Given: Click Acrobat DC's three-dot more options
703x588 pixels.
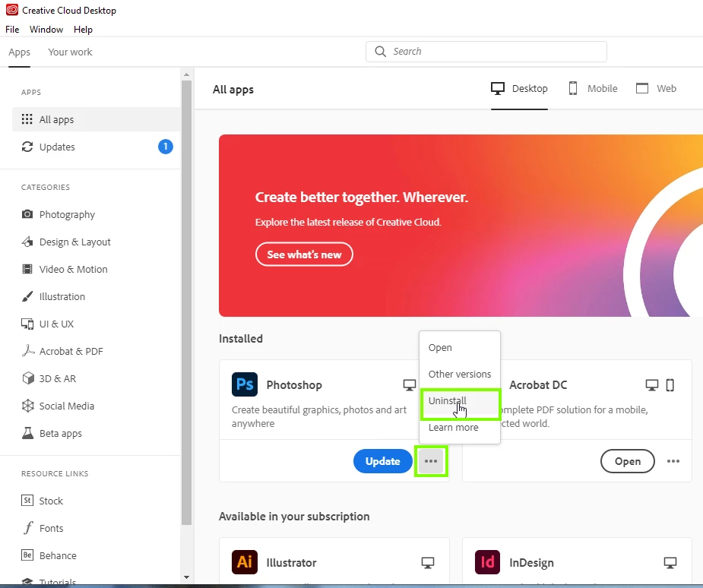Looking at the screenshot, I should coord(673,461).
